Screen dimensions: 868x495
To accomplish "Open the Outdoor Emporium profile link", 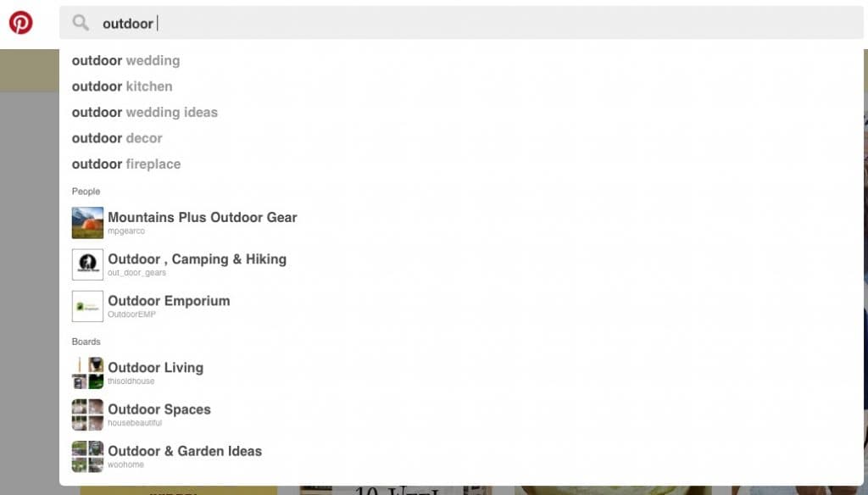I will pyautogui.click(x=169, y=301).
